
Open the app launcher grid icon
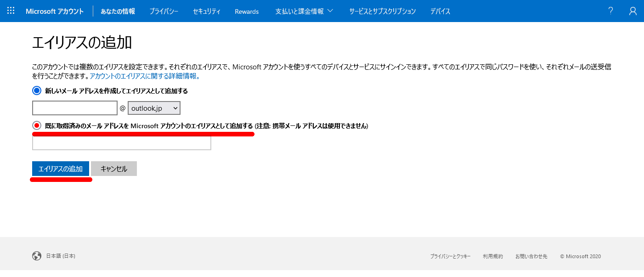[x=11, y=11]
